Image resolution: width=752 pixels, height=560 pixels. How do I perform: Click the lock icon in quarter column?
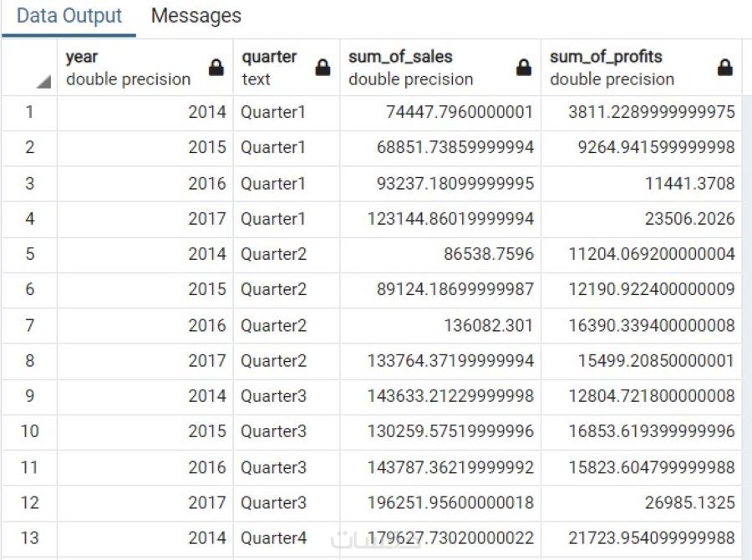point(323,69)
